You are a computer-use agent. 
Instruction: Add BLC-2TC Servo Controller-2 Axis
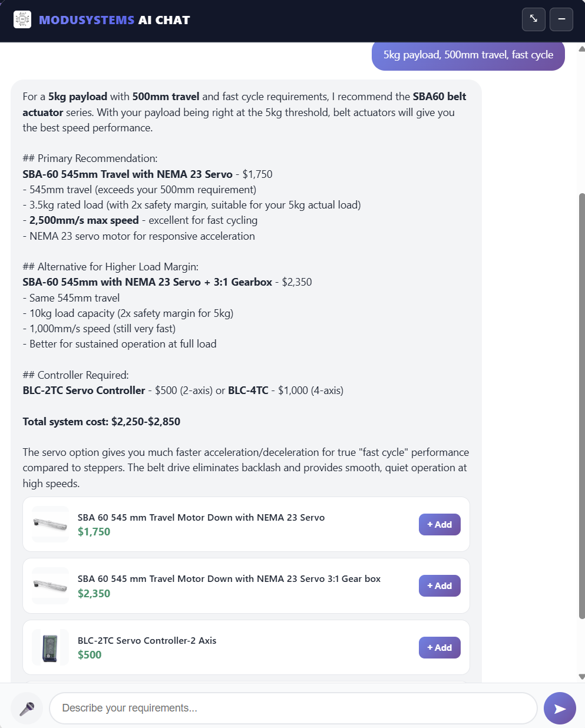(439, 647)
